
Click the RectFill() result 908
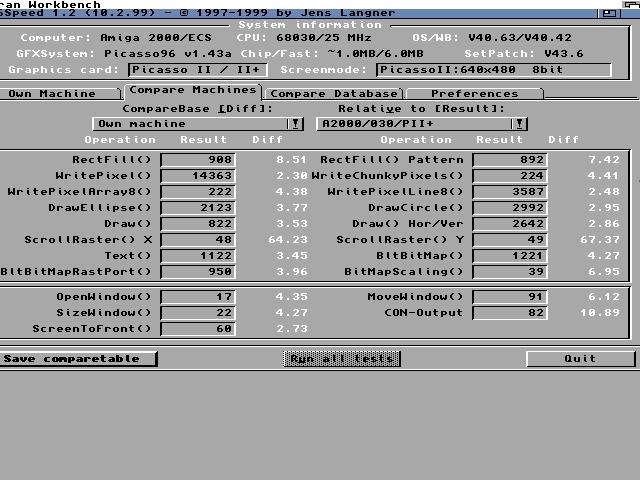coord(198,160)
